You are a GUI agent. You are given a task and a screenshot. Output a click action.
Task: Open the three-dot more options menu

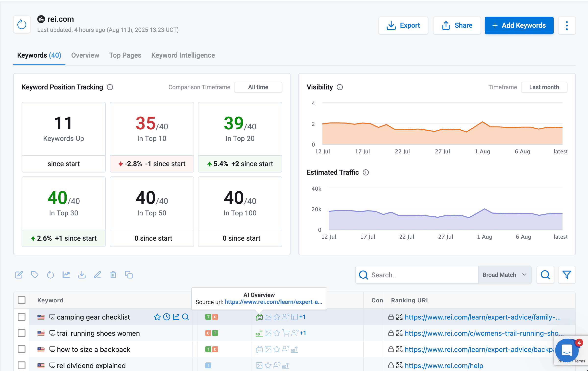[x=567, y=25]
